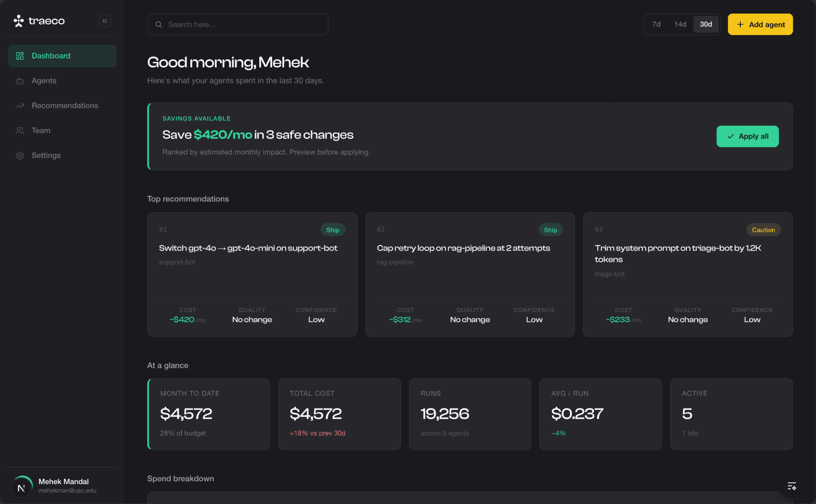Click the rag-pipeline agent label
The image size is (816, 504).
395,262
